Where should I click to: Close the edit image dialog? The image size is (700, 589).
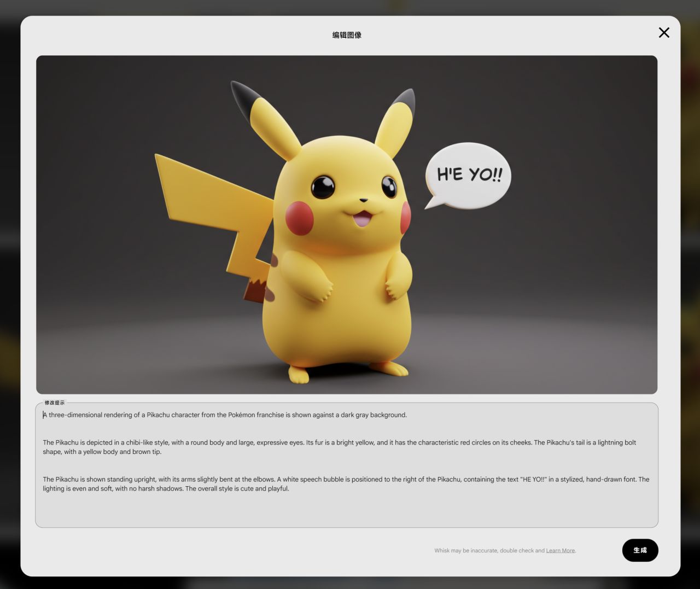pos(664,33)
